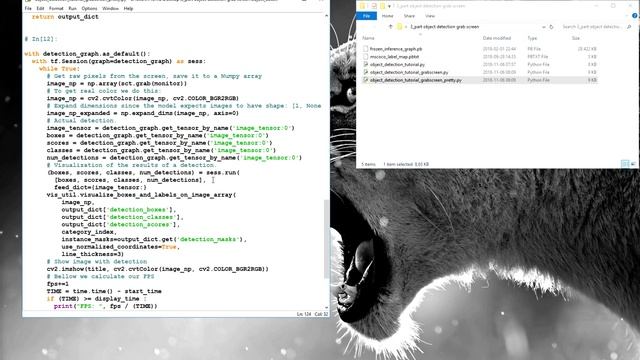
Task: Click the icon of frozen_inference_graph.pb
Action: [366, 49]
